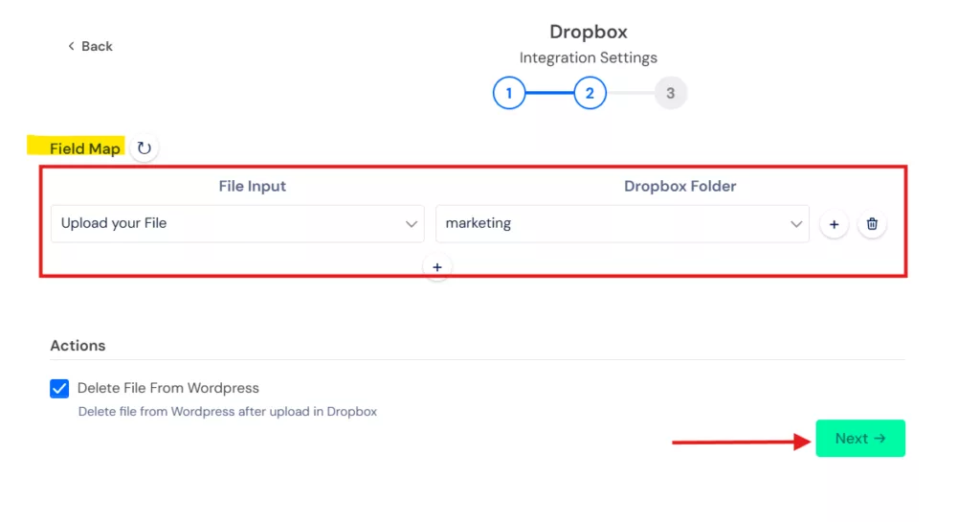Click the Actions section heading
This screenshot has height=522, width=980.
[78, 345]
